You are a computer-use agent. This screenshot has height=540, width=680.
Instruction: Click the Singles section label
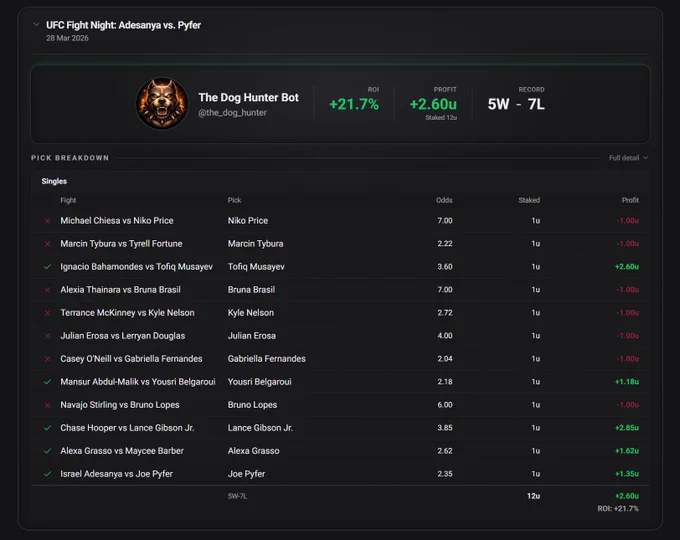(54, 181)
